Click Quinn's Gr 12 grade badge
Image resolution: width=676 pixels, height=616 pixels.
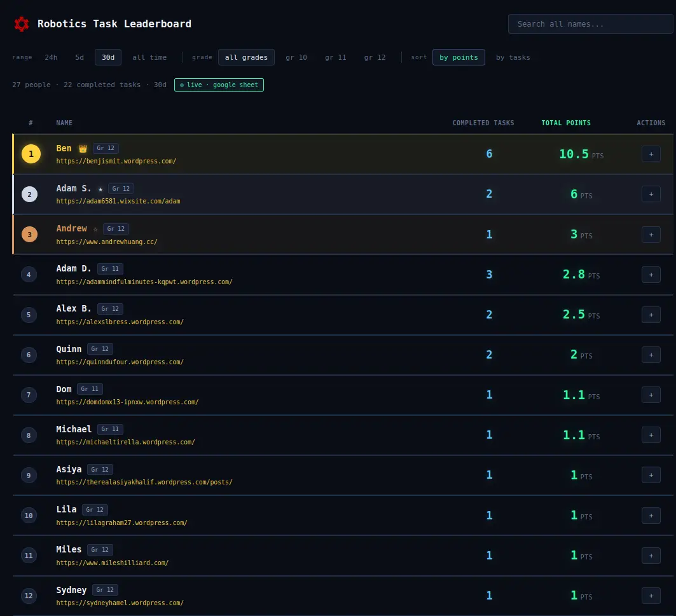100,349
